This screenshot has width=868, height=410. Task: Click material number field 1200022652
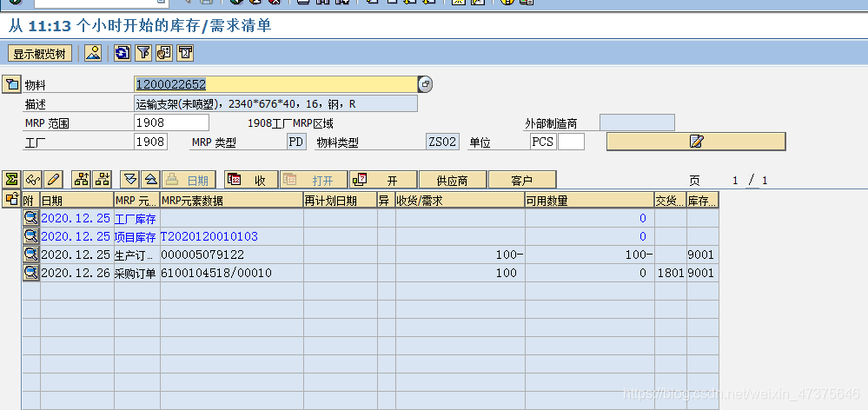275,84
